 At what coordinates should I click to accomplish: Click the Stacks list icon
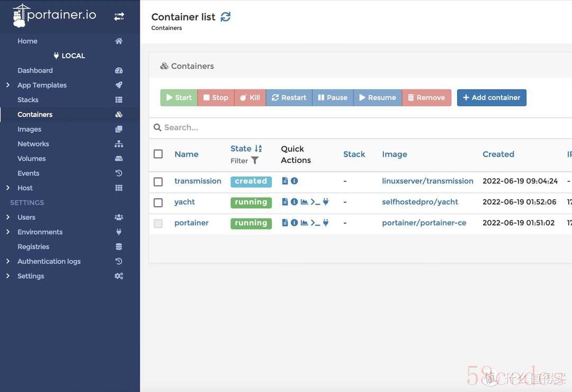tap(119, 100)
